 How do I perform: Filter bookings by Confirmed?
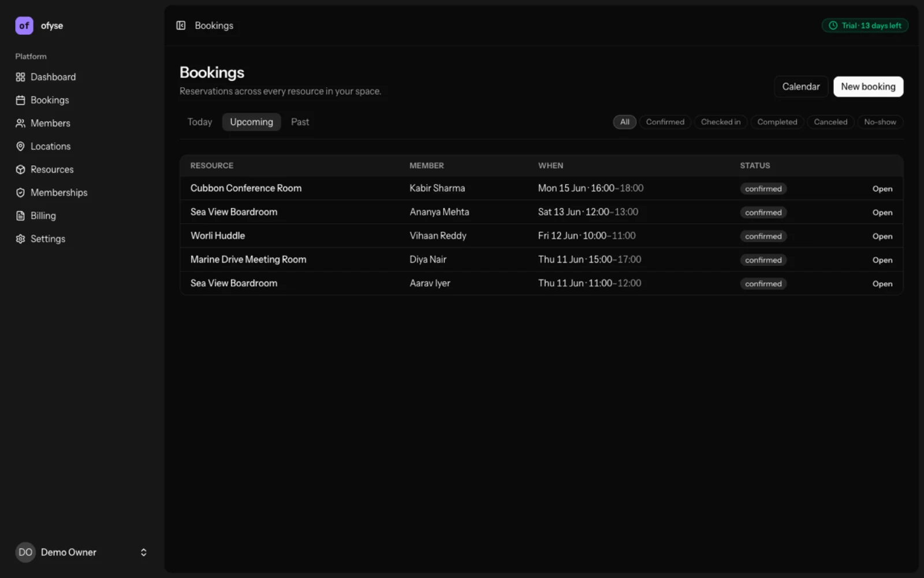coord(665,122)
